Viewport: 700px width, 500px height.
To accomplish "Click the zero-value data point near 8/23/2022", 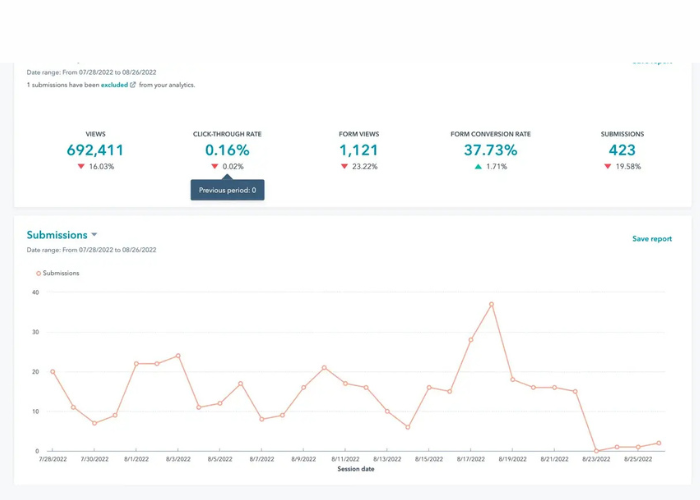I will pyautogui.click(x=596, y=450).
